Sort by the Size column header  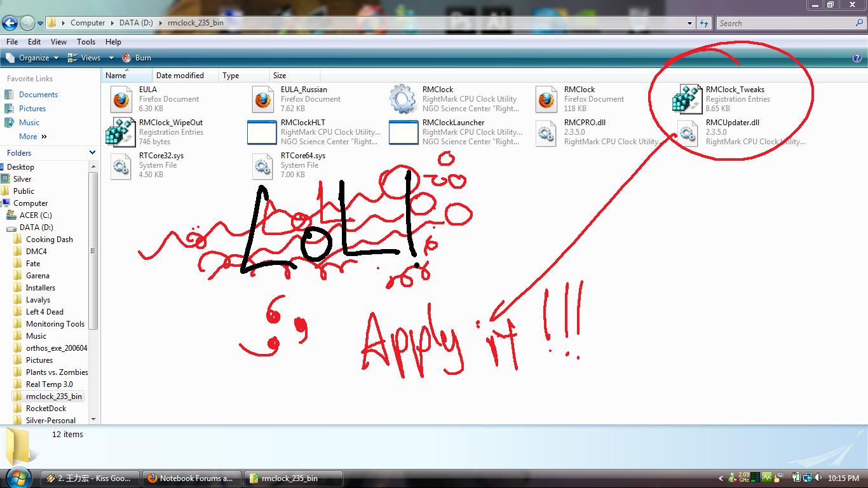point(295,76)
